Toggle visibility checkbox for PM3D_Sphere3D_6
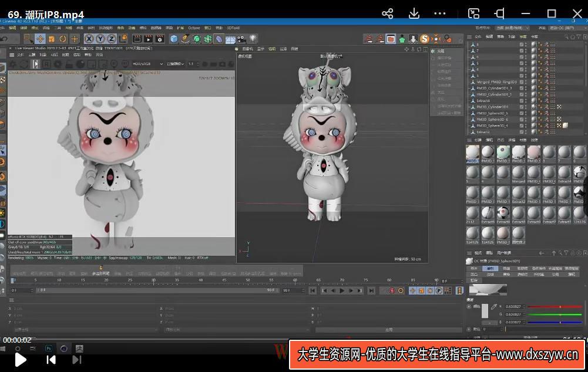588x372 pixels. [521, 119]
